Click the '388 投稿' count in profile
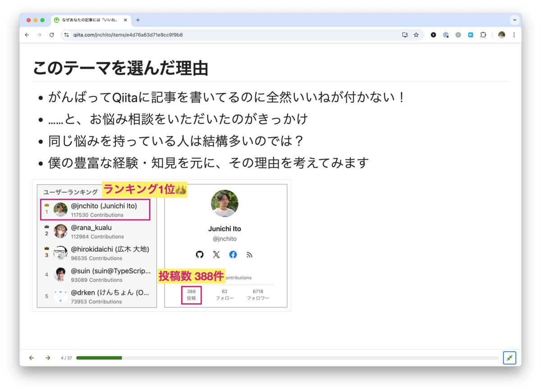 pos(192,295)
